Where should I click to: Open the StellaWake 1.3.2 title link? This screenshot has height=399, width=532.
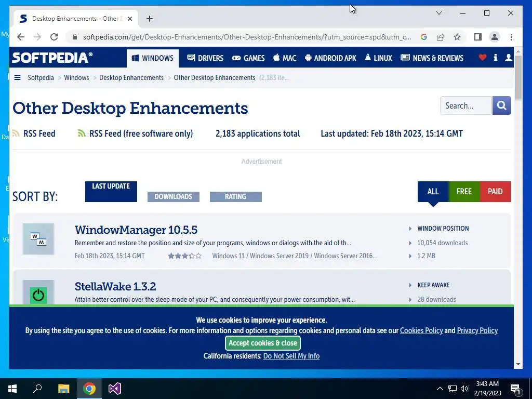(115, 286)
